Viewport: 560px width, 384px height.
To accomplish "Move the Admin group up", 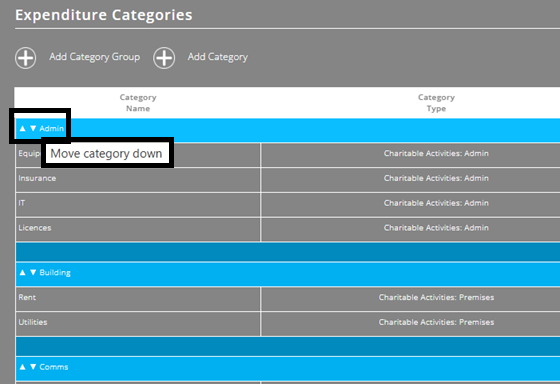I will click(22, 128).
